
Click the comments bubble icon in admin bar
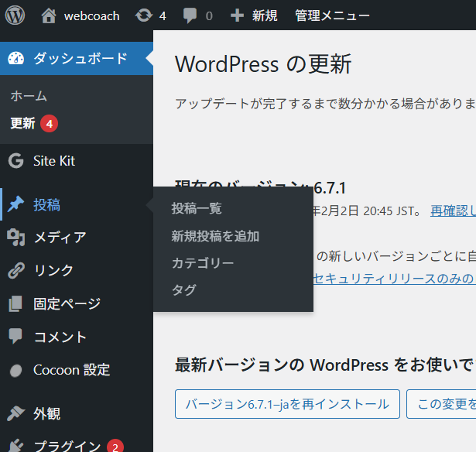190,15
